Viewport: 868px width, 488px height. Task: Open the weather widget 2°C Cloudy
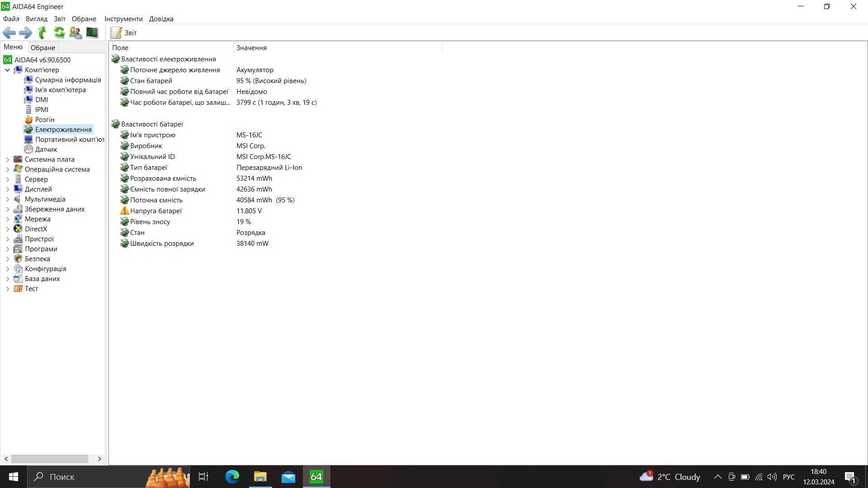pyautogui.click(x=670, y=477)
